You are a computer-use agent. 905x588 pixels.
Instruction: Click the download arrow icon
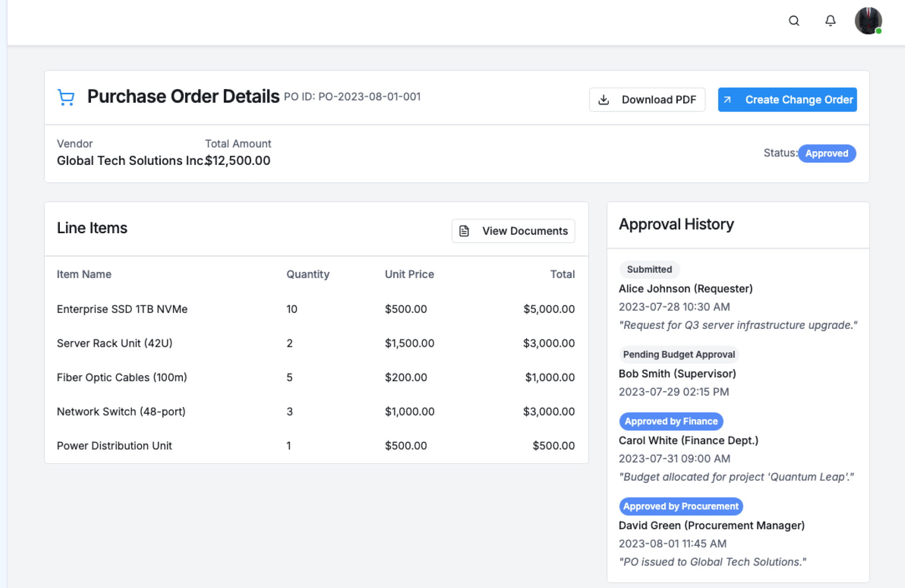click(x=604, y=100)
